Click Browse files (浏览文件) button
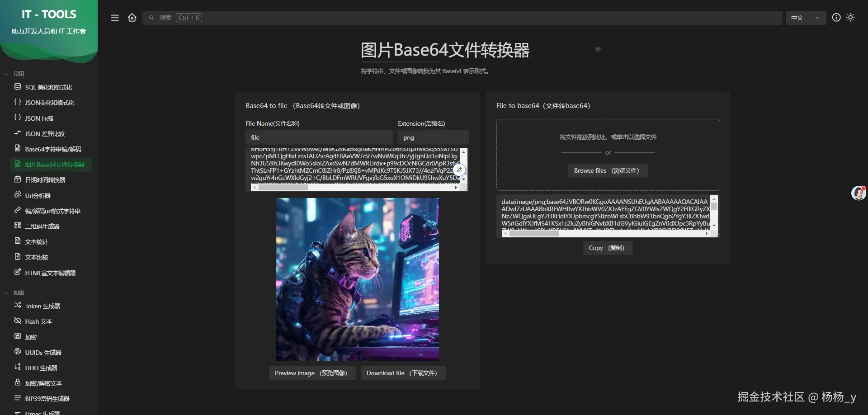This screenshot has width=868, height=415. click(x=608, y=170)
